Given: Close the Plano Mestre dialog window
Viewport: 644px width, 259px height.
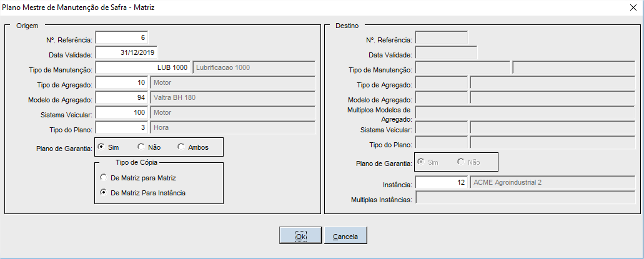Looking at the screenshot, I should pos(632,7).
